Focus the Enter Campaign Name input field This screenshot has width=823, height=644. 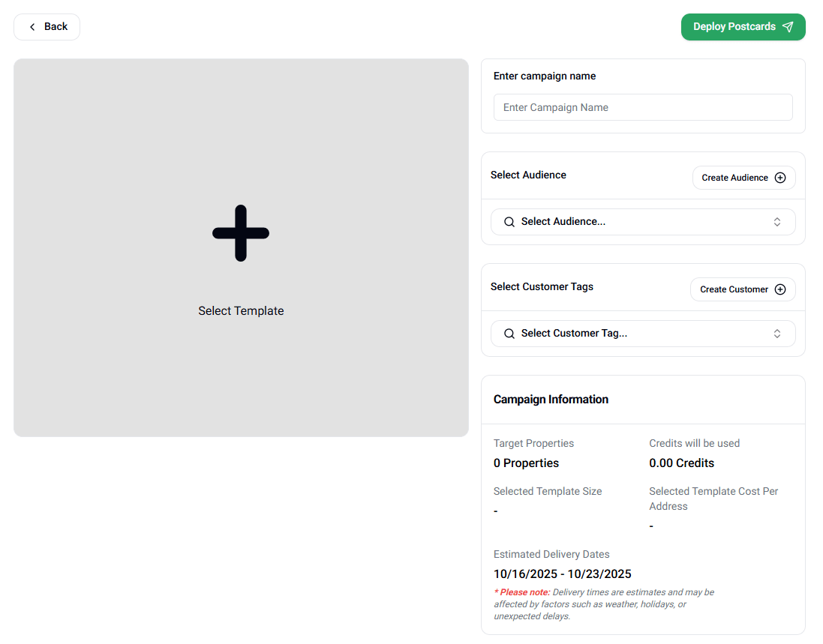(642, 107)
